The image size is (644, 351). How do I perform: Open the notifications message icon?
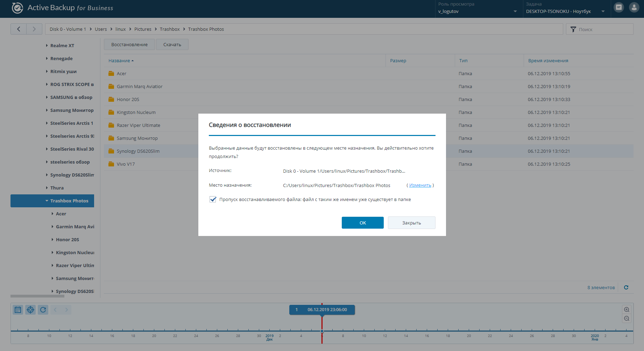(x=619, y=7)
